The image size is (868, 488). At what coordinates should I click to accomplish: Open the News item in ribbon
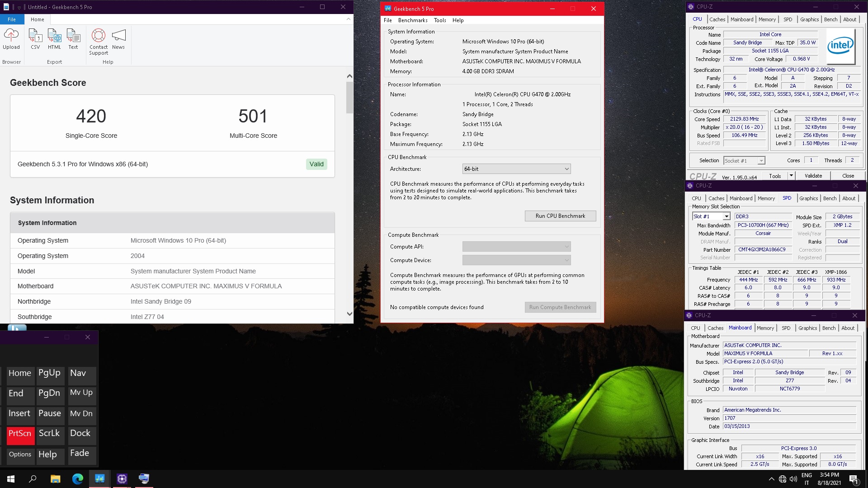pos(118,39)
